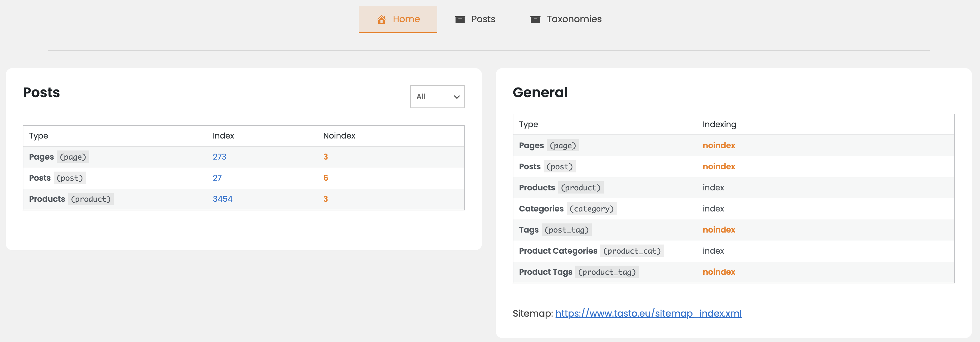Select the Home tab label

pyautogui.click(x=406, y=19)
